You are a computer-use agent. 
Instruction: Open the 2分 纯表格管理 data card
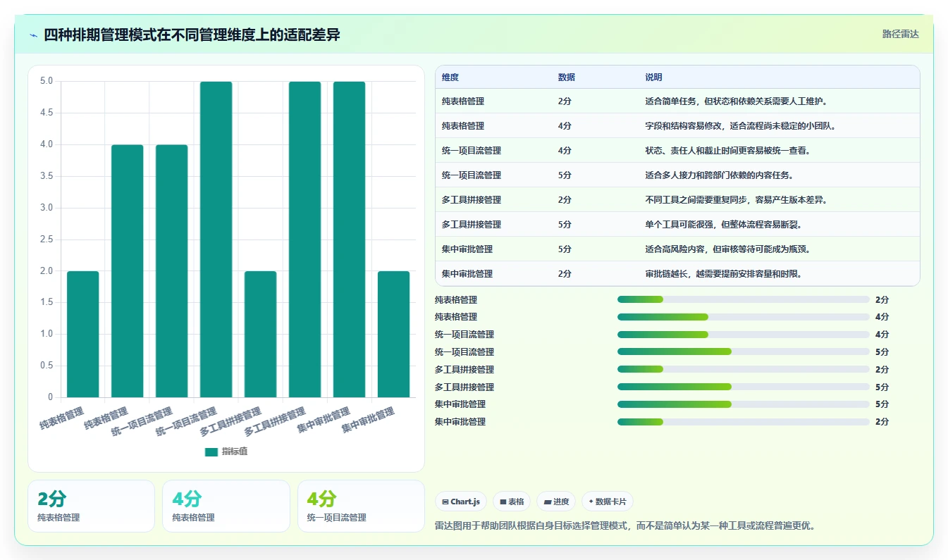(x=91, y=506)
